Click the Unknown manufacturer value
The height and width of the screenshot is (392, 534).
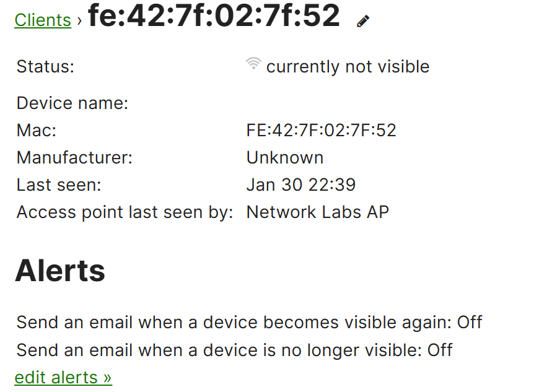tap(285, 157)
